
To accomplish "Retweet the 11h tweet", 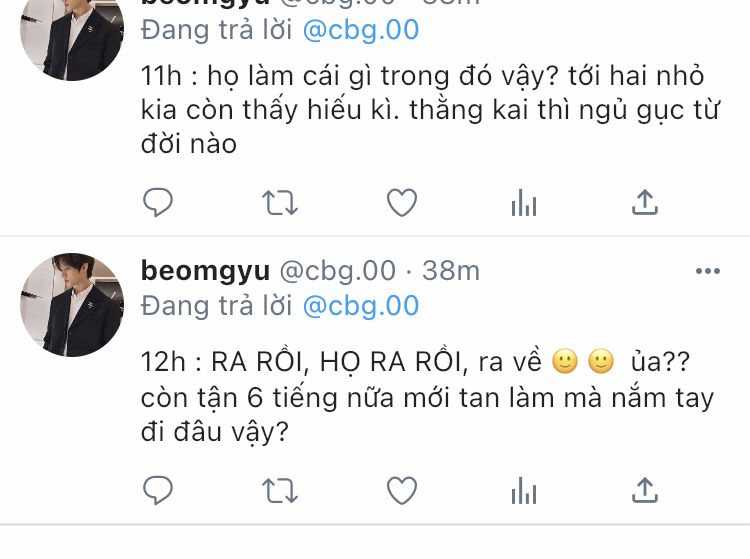I will [x=280, y=203].
